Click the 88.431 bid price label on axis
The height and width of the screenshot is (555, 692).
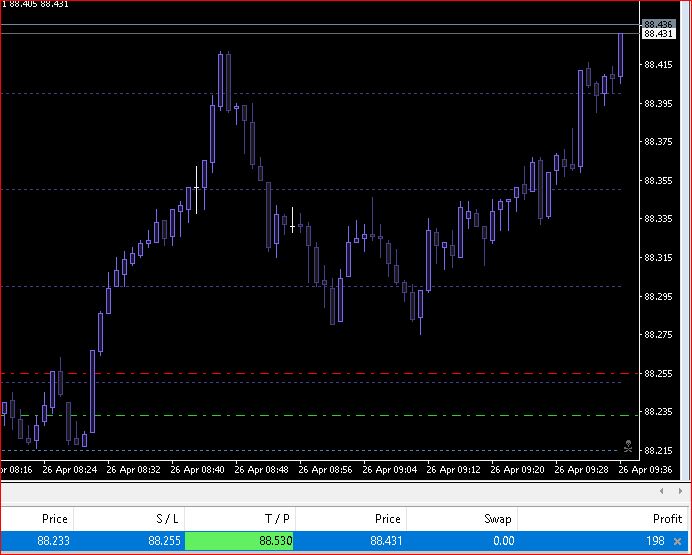click(x=658, y=34)
